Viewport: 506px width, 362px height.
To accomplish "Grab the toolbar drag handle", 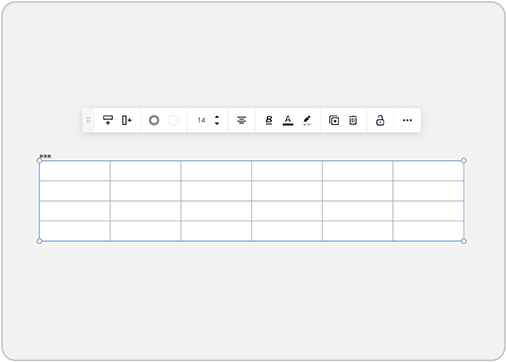I will (x=88, y=120).
